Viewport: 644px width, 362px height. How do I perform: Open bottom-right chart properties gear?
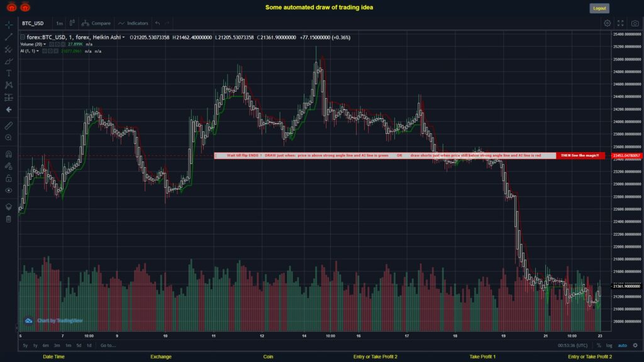pyautogui.click(x=635, y=346)
